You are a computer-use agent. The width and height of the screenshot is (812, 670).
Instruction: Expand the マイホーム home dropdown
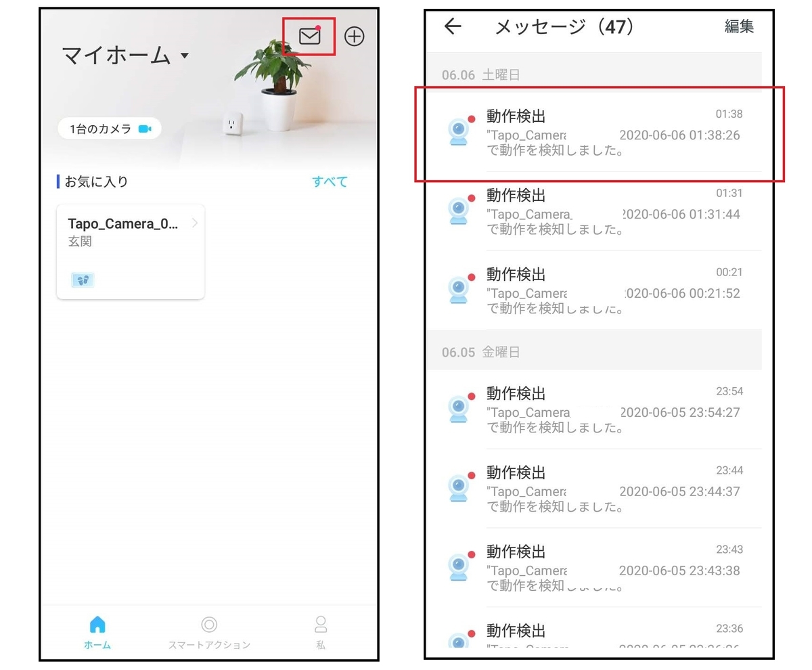point(126,55)
